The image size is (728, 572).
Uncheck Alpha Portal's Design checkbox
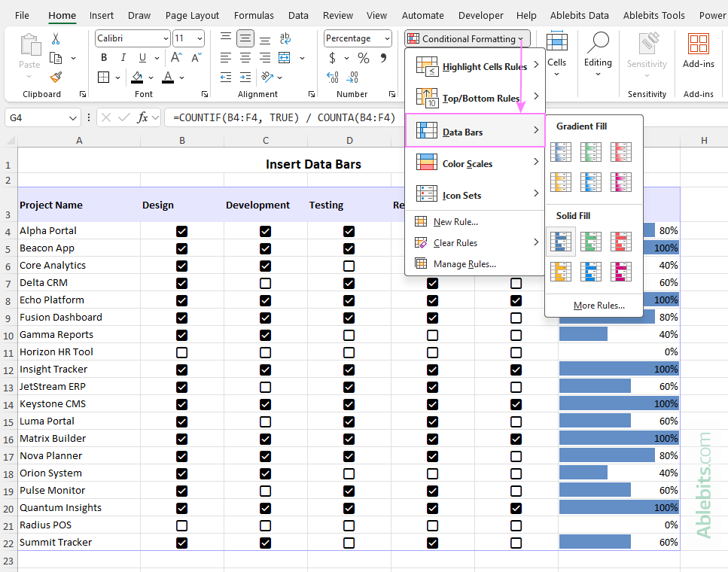[181, 230]
